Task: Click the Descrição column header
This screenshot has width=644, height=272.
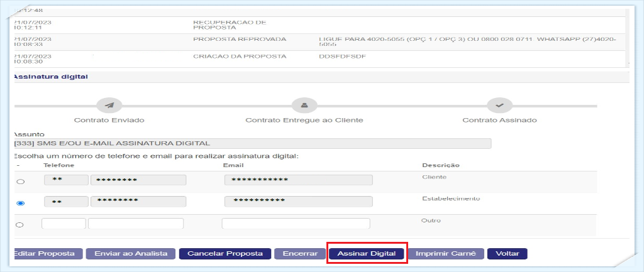Action: click(x=440, y=165)
